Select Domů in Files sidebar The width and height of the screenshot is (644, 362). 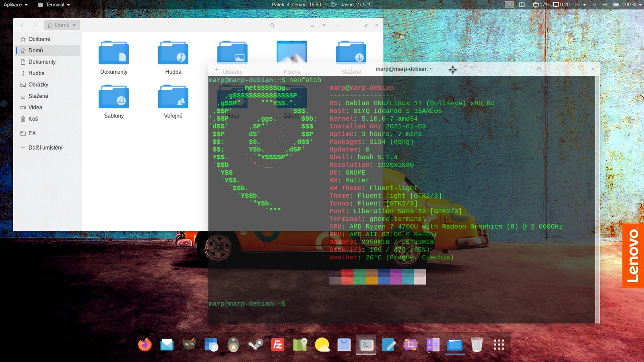[48, 50]
